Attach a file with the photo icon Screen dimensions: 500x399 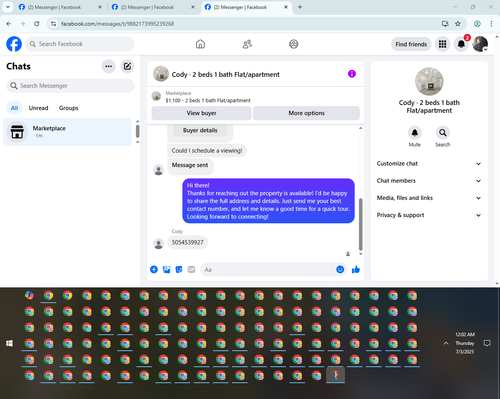click(166, 269)
